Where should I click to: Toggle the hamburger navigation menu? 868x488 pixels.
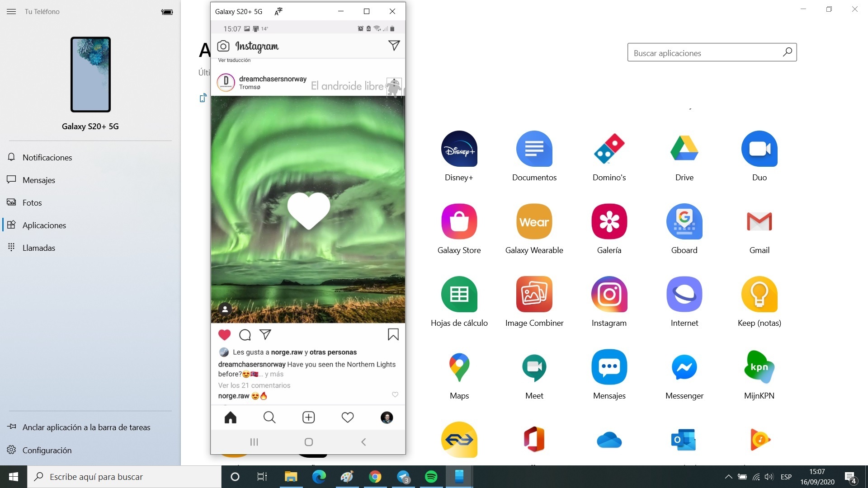click(11, 12)
